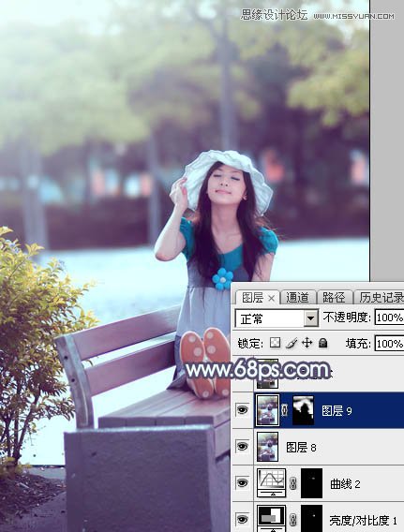Hide the 亮度/对比度 1 adjustment layer
This screenshot has height=532, width=404.
(242, 519)
